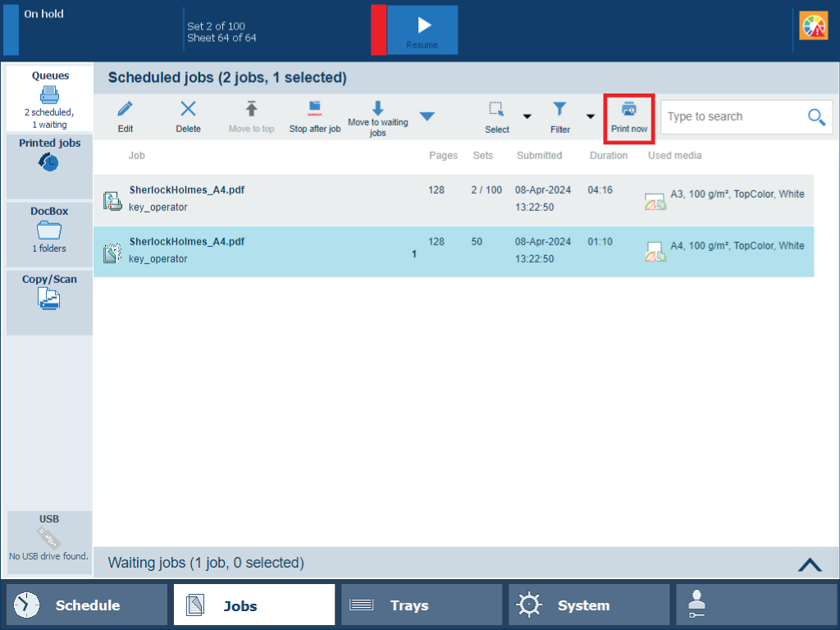Open the color wheel status icon

(813, 26)
